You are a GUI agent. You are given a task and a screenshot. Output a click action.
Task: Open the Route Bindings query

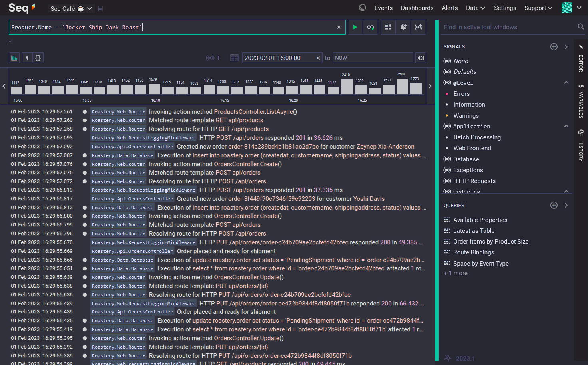point(474,252)
